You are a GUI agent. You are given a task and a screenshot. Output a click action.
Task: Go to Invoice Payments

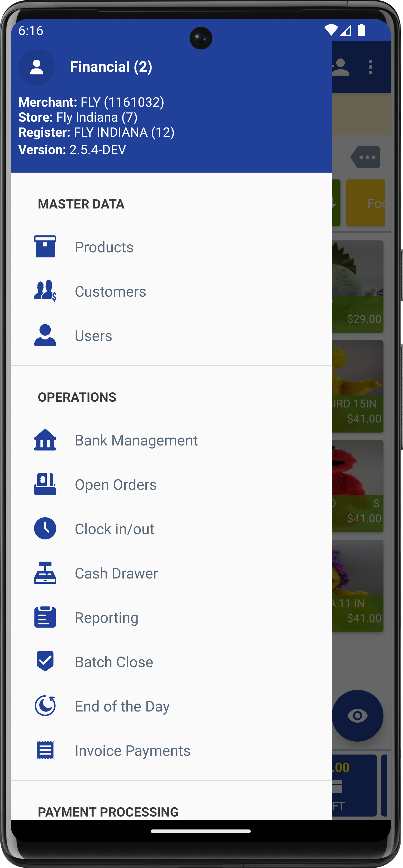pyautogui.click(x=171, y=750)
